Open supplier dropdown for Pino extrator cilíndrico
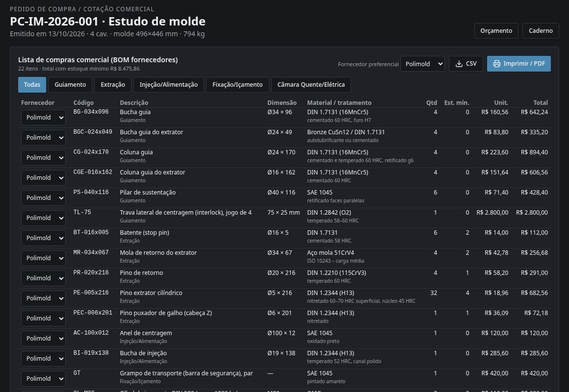The height and width of the screenshot is (392, 569). pyautogui.click(x=43, y=298)
